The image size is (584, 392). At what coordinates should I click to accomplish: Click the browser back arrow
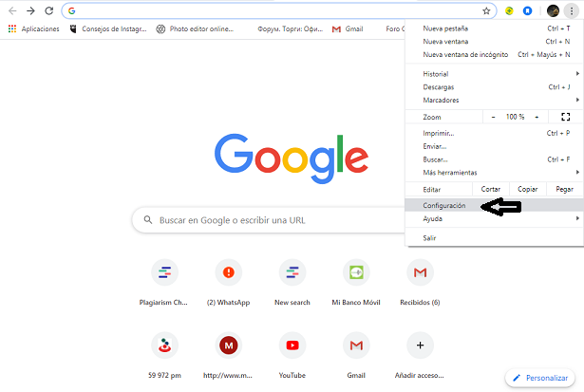(x=12, y=10)
